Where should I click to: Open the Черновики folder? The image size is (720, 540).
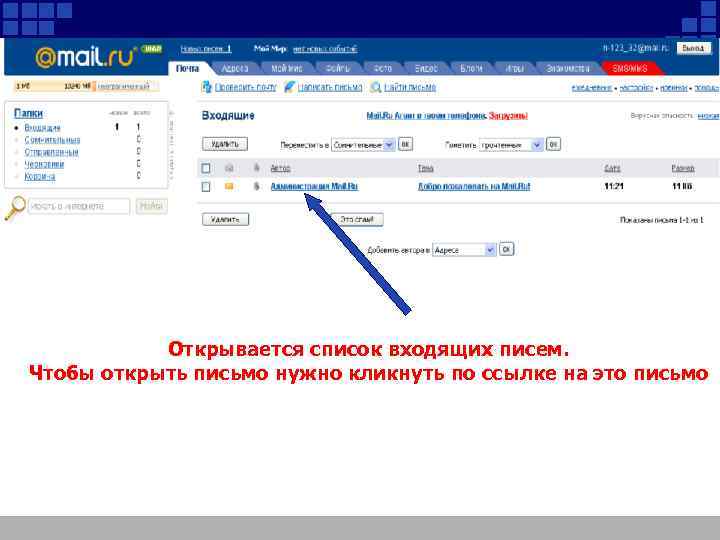(x=44, y=164)
